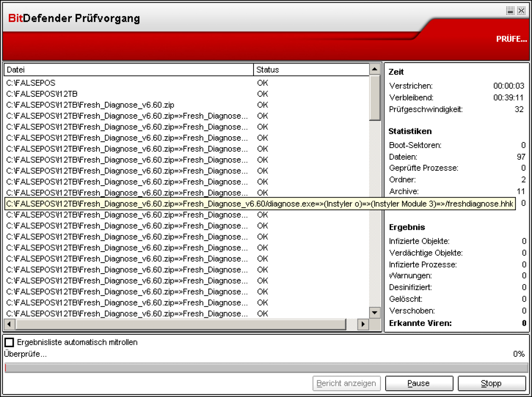Click the horizontal scroll-left arrow
This screenshot has width=532, height=397.
click(10, 324)
